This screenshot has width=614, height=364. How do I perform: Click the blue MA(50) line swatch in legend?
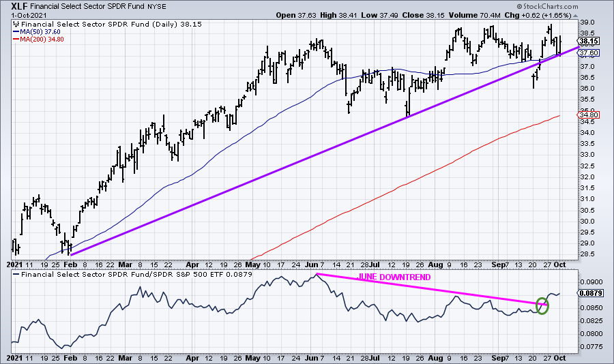pos(16,32)
